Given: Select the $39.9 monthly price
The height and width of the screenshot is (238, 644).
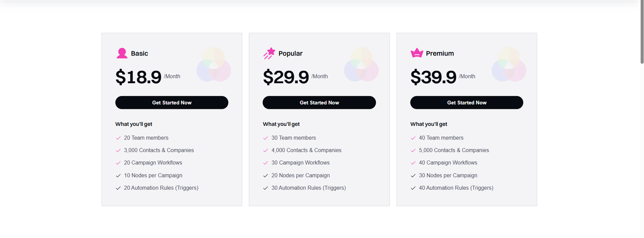Looking at the screenshot, I should pos(433,77).
